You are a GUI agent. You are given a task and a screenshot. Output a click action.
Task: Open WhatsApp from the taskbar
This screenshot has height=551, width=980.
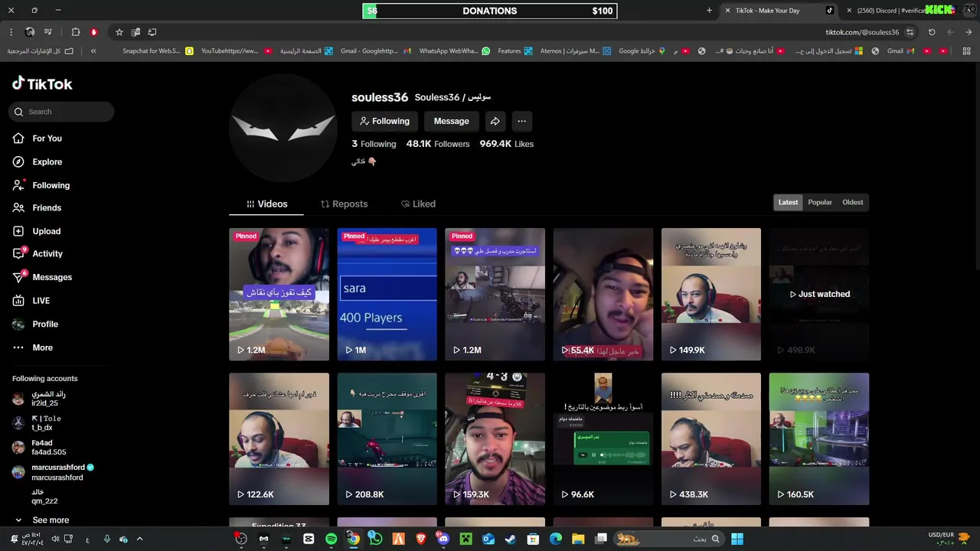tap(375, 539)
